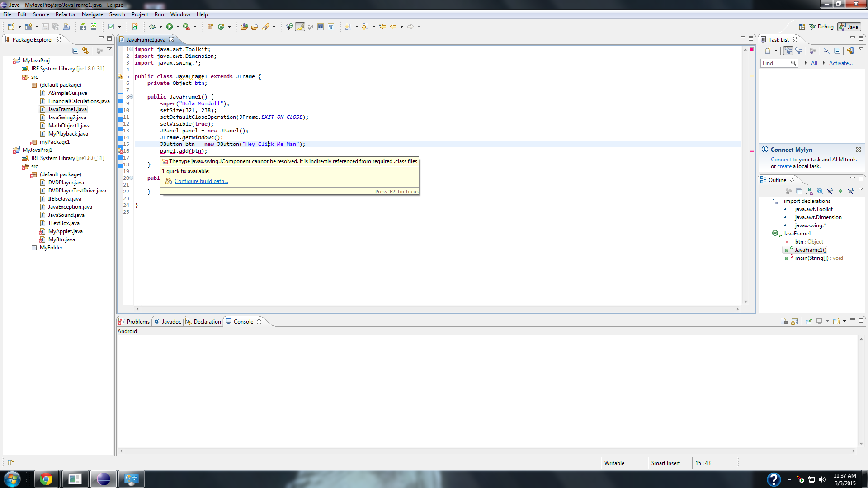Expand the All filter arrow in Task List
This screenshot has width=868, height=488.
(x=806, y=63)
